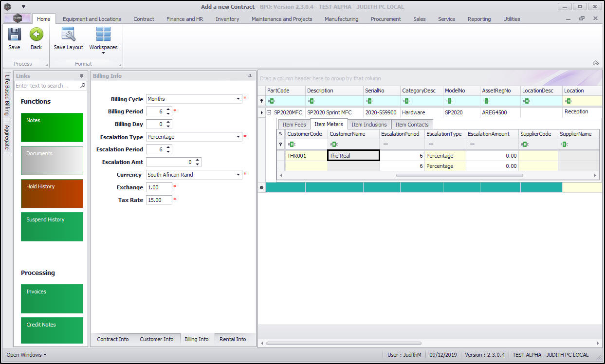This screenshot has height=364, width=605.
Task: Open the Contract ribbon tab
Action: [144, 19]
